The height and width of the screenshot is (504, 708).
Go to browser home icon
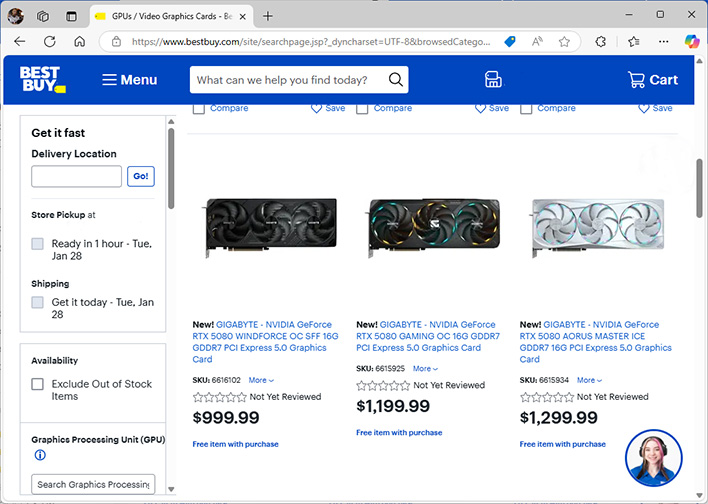(79, 42)
